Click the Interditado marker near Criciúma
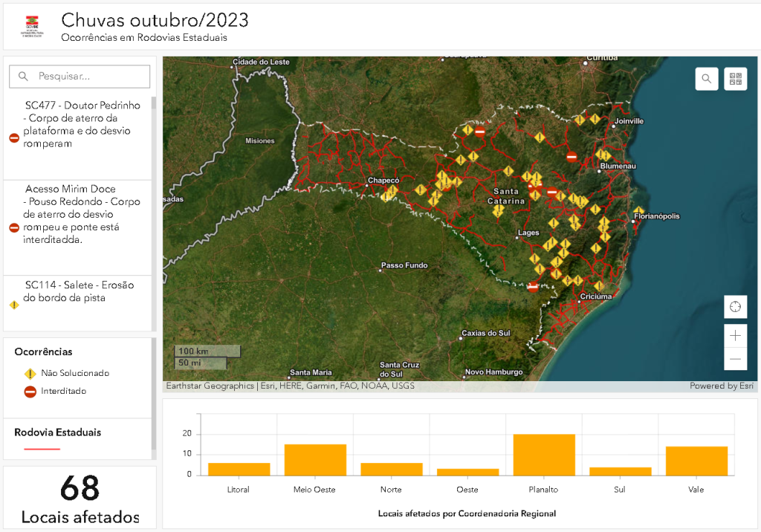This screenshot has height=532, width=761. coord(533,287)
